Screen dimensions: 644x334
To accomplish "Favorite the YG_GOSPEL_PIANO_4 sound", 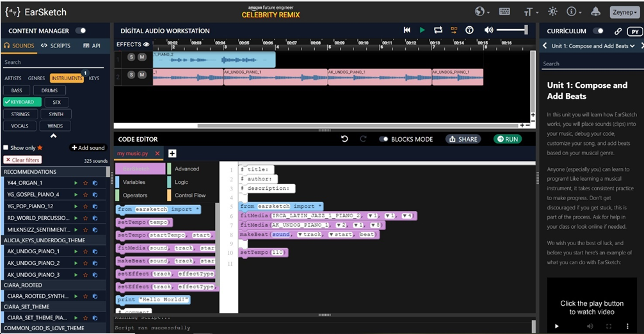I will 85,194.
